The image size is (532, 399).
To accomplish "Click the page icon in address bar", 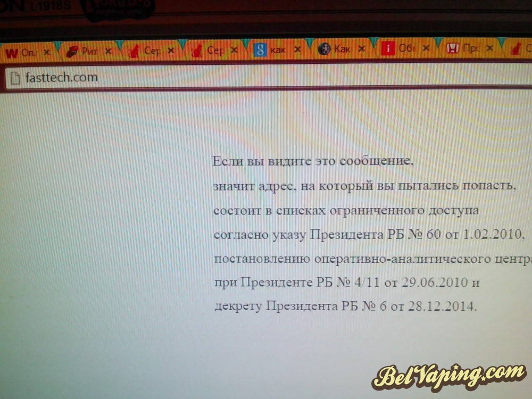I will pyautogui.click(x=15, y=78).
